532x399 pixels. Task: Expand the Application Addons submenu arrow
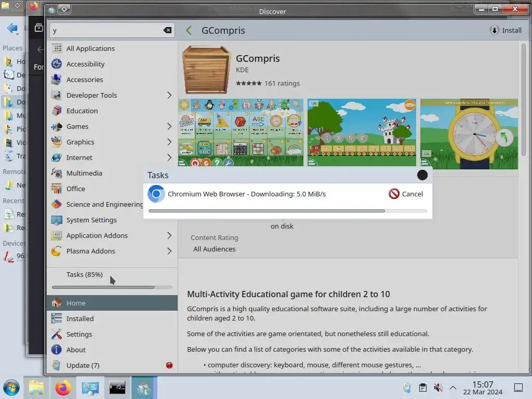tap(169, 236)
